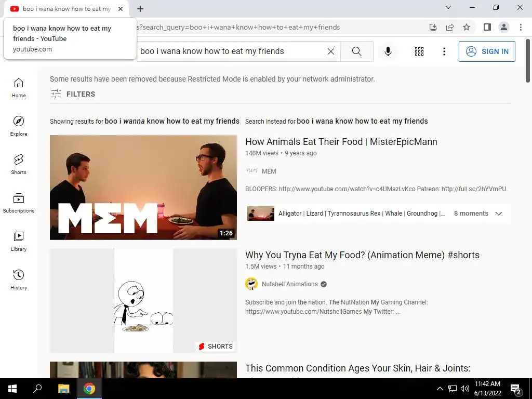Open the MEM channel link
Screen dimensions: 532x399
tap(269, 171)
